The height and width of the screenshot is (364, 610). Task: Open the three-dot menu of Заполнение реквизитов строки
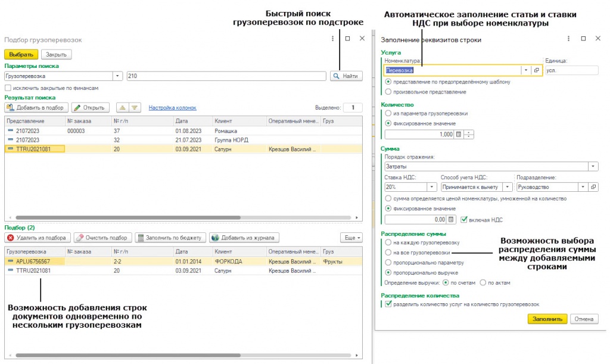tap(568, 39)
